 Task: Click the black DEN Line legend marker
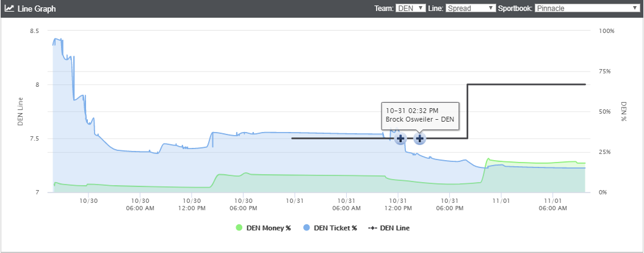point(372,228)
